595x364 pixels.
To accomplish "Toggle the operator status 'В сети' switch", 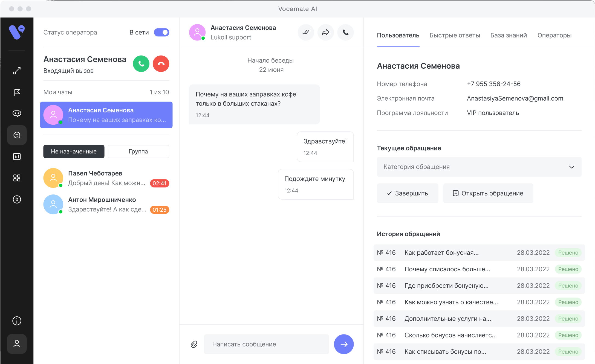I will pyautogui.click(x=161, y=32).
